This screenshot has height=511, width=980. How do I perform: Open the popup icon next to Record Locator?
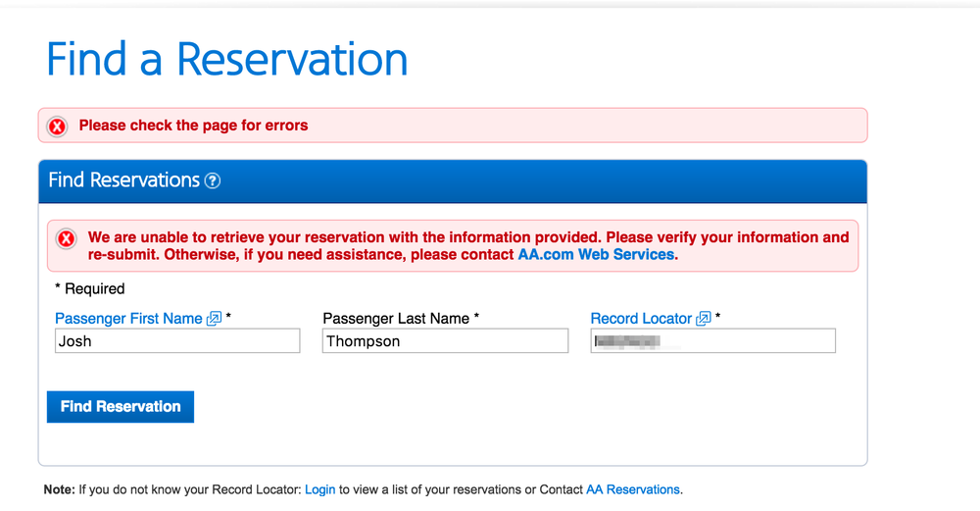[703, 319]
